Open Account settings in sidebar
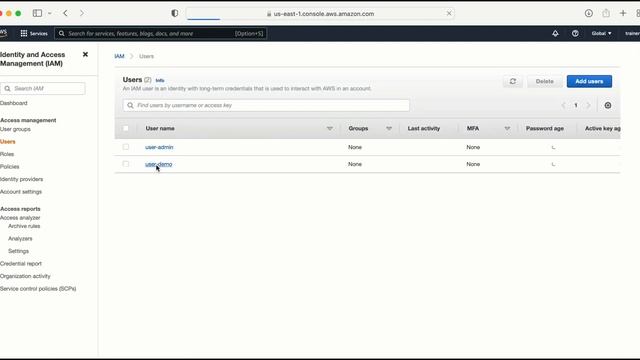The height and width of the screenshot is (360, 640). [x=21, y=192]
